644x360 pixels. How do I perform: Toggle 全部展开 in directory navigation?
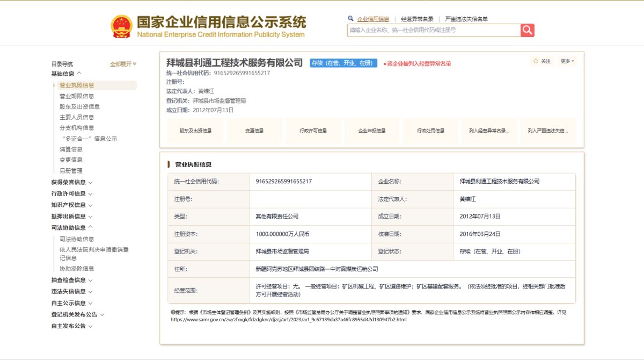[x=123, y=64]
